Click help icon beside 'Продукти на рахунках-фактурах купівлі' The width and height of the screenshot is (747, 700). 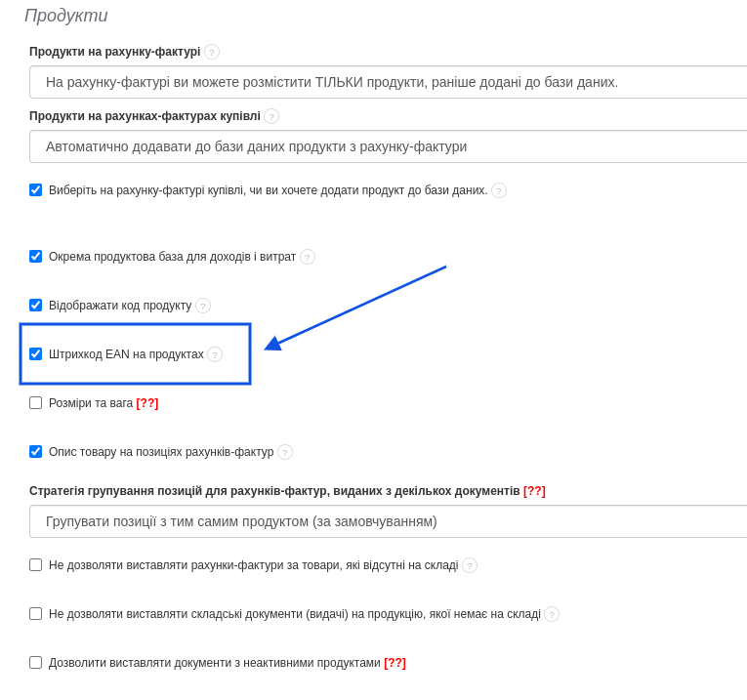[x=271, y=116]
